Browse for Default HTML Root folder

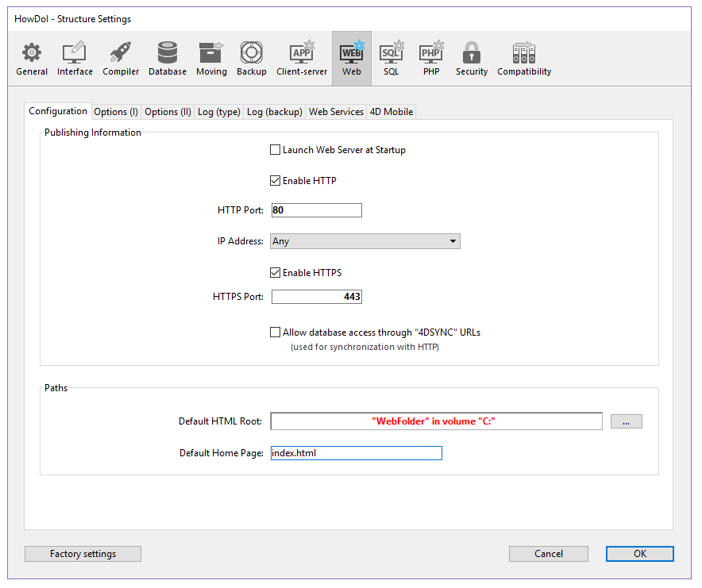[x=626, y=422]
